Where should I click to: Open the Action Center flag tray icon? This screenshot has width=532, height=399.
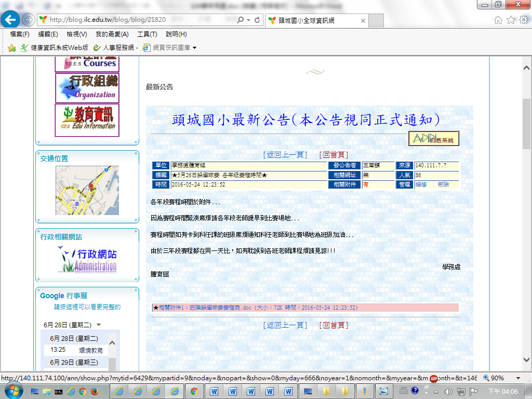click(x=473, y=392)
